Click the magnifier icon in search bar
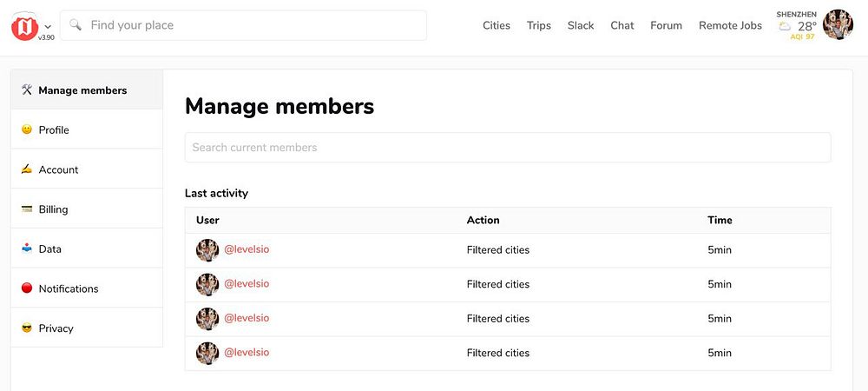Screen dimensions: 868x391 click(x=76, y=25)
